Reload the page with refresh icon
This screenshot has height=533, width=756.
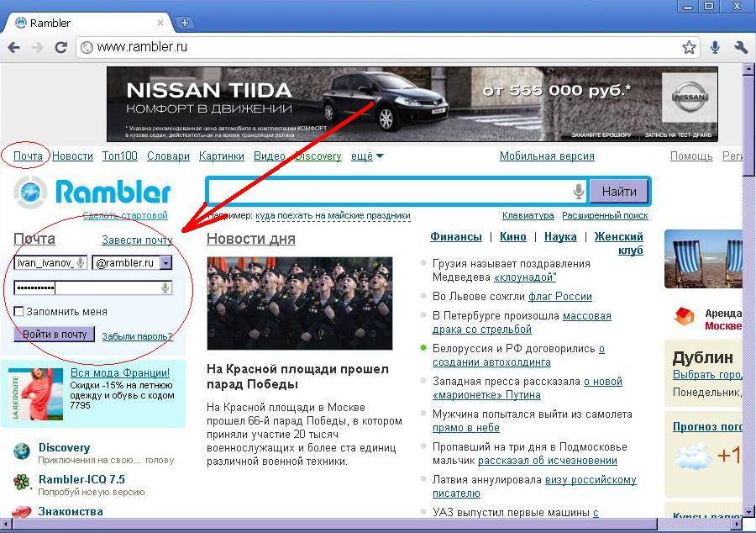60,47
